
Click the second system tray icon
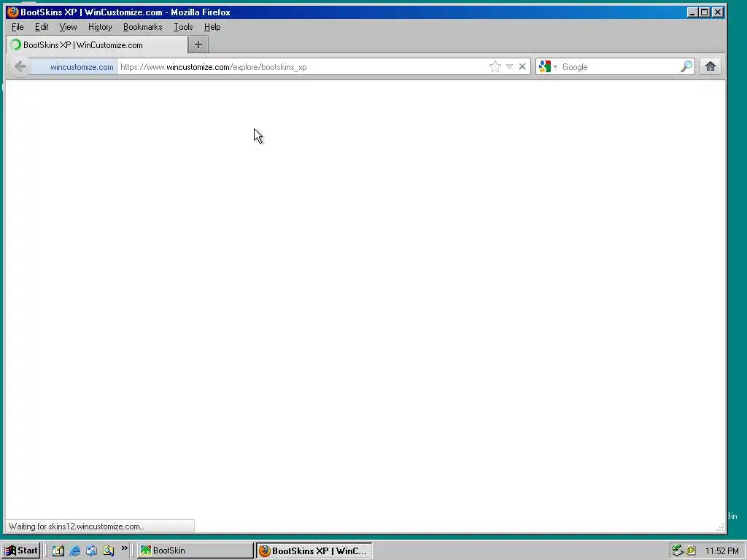690,551
